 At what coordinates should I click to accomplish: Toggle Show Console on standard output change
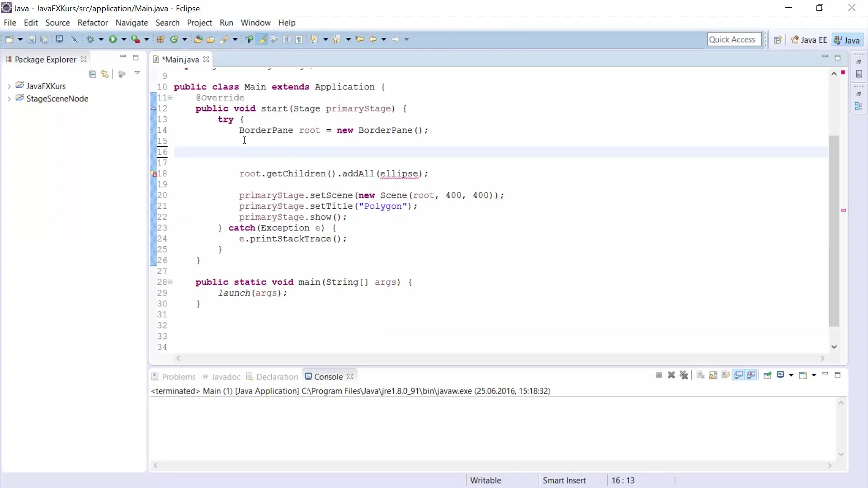[739, 375]
